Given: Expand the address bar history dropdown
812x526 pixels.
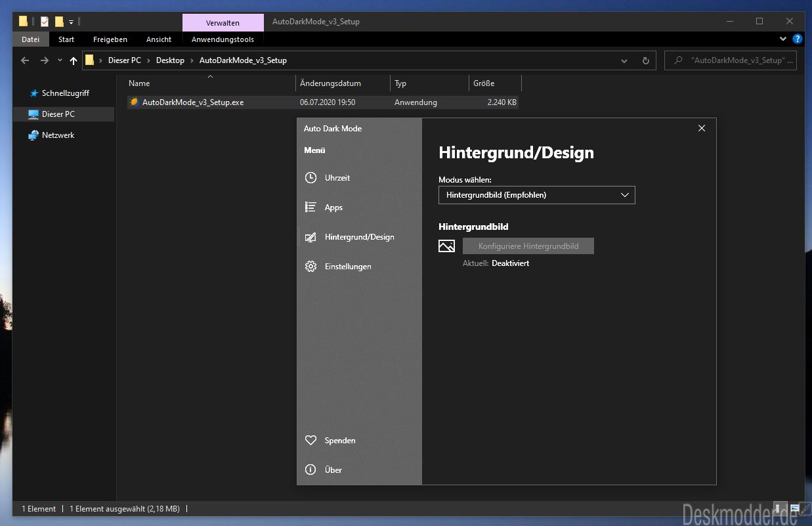Looking at the screenshot, I should [624, 60].
